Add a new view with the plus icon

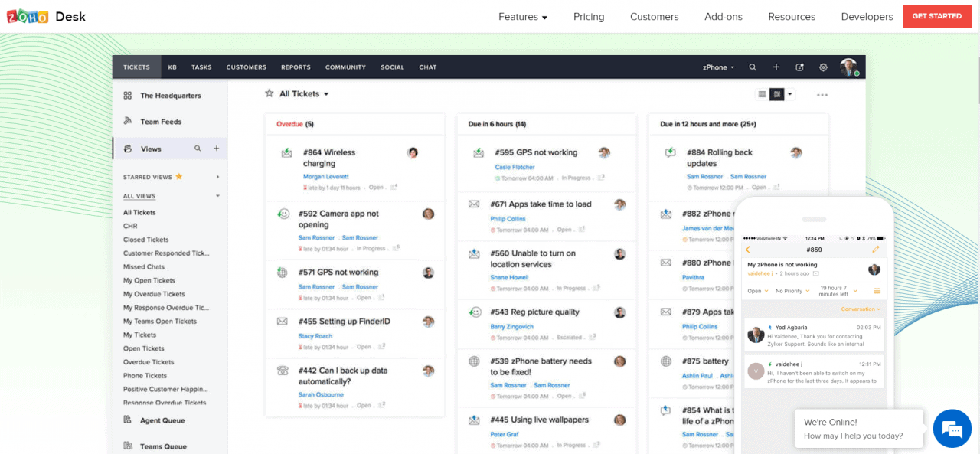tap(215, 148)
